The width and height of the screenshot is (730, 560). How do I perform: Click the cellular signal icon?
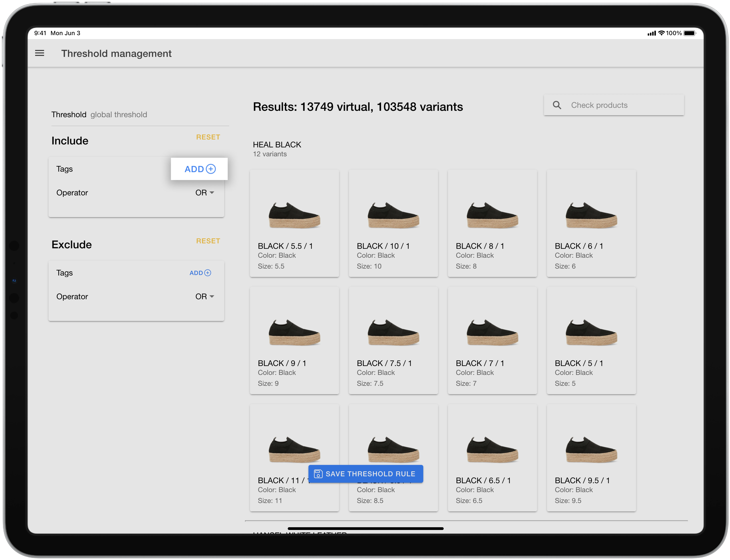652,33
